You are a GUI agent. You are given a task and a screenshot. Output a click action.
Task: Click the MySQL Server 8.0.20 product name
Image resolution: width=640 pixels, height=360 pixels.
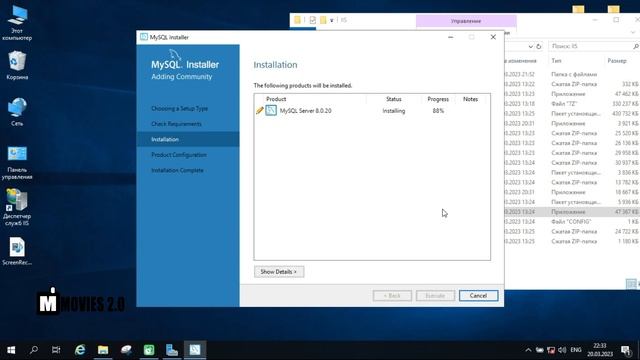pyautogui.click(x=305, y=111)
